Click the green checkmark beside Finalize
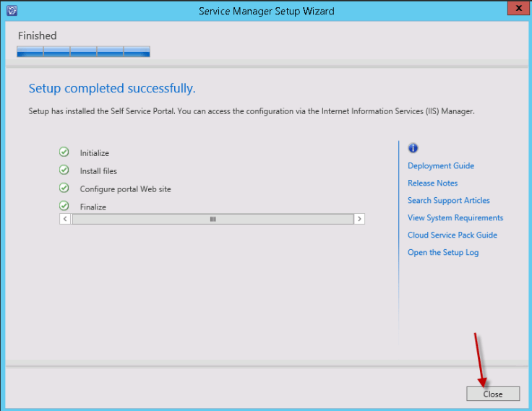532x411 pixels. pyautogui.click(x=64, y=206)
